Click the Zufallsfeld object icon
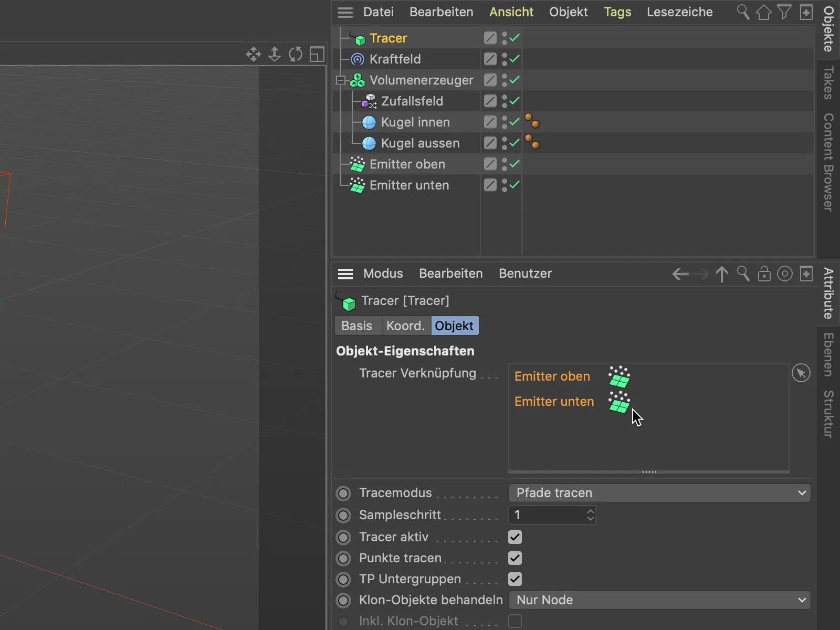This screenshot has width=840, height=630. pyautogui.click(x=369, y=101)
